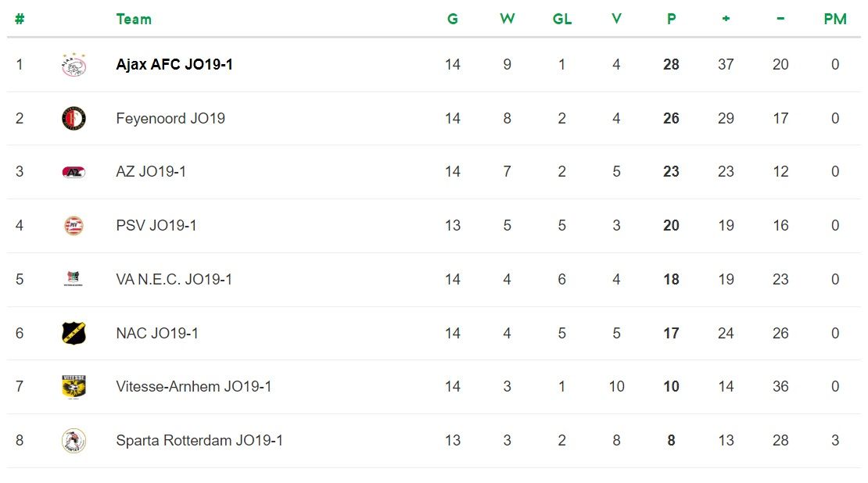Click the Vitesse-Arnhem club logo
Viewport: 868px width, 483px height.
click(x=74, y=386)
